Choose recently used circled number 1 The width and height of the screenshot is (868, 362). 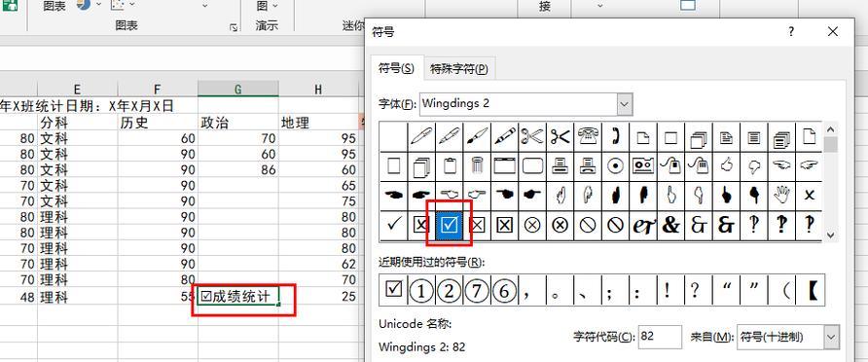tap(421, 289)
